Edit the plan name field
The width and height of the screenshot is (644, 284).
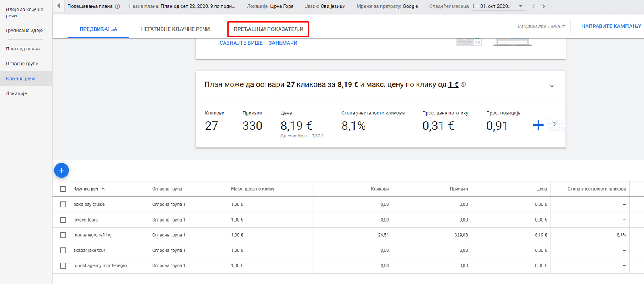[182, 6]
